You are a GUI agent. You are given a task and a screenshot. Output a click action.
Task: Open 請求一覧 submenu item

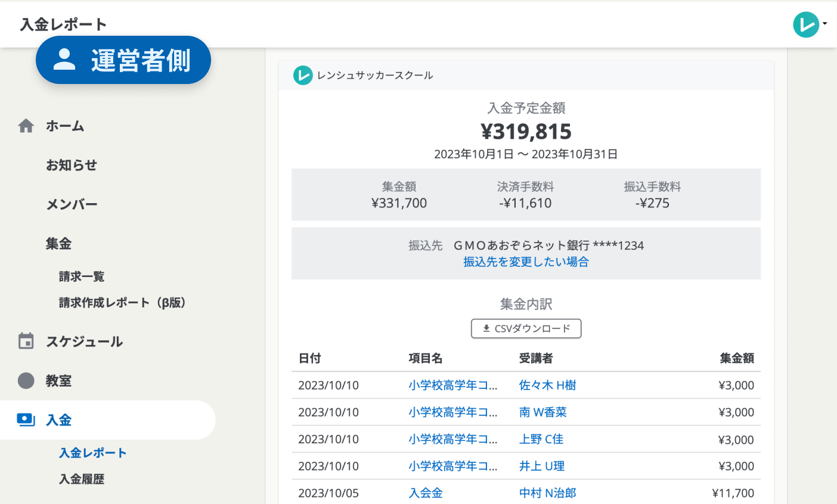[x=82, y=276]
